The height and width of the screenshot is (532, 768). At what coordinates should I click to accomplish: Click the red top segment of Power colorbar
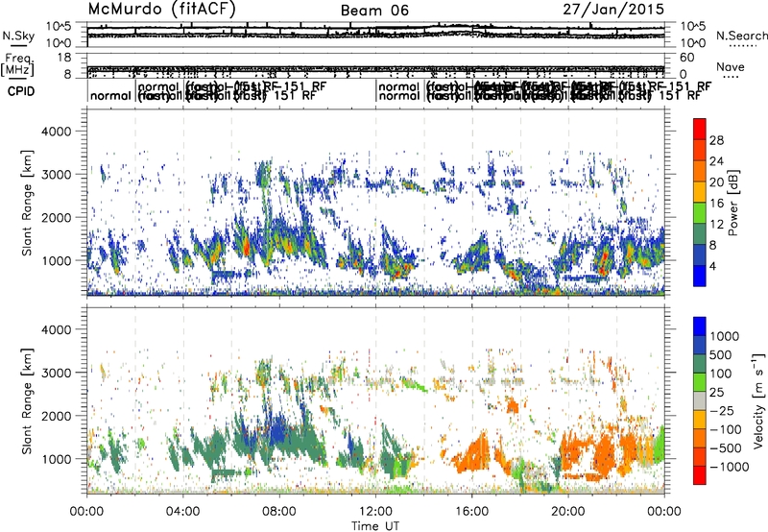700,129
